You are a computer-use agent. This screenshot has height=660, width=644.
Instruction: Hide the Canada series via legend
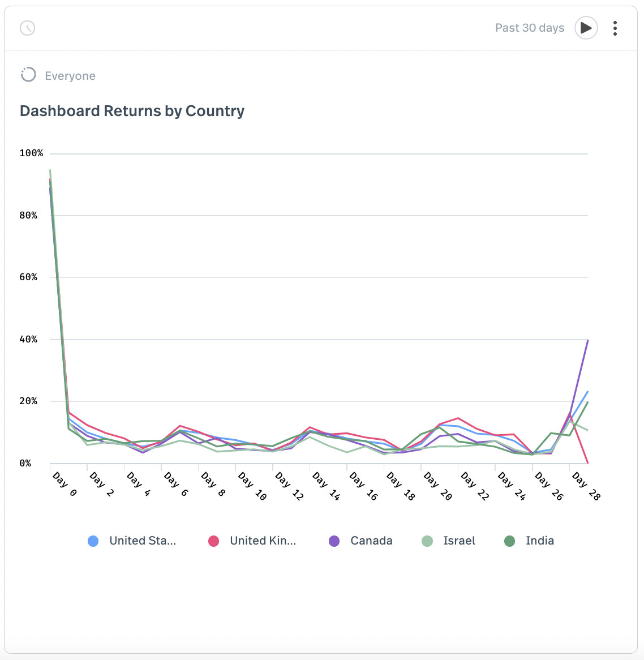point(371,541)
